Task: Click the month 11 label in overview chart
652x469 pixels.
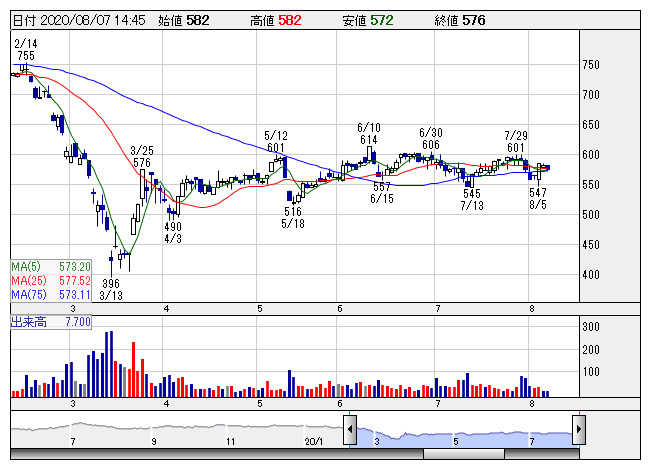Action: [x=230, y=442]
